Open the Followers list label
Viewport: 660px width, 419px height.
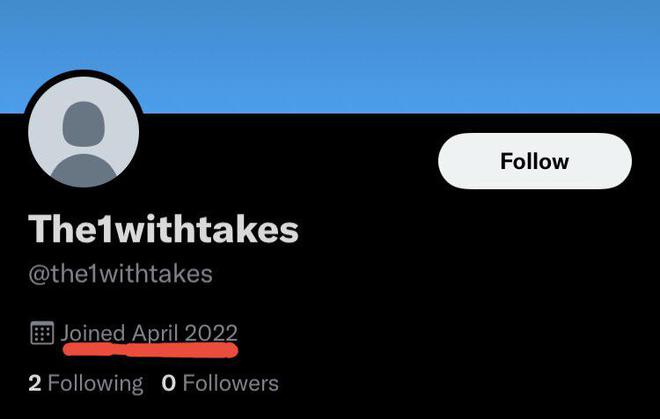(x=231, y=384)
